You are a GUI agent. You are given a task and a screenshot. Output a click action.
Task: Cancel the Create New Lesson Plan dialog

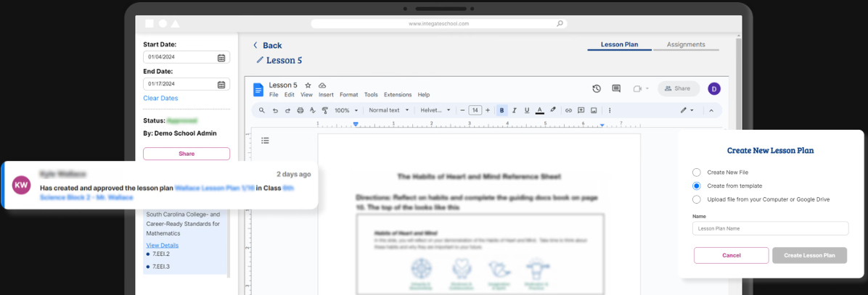pyautogui.click(x=732, y=255)
